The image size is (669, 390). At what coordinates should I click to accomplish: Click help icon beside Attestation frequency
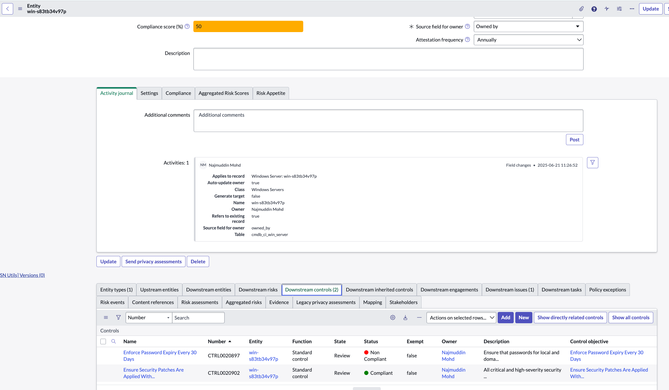467,40
